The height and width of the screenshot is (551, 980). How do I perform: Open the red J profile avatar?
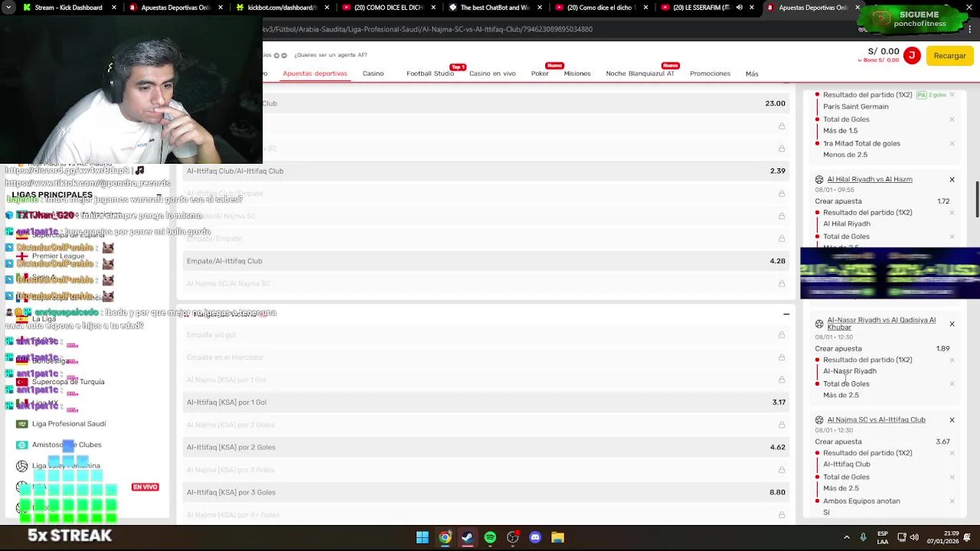pos(912,55)
